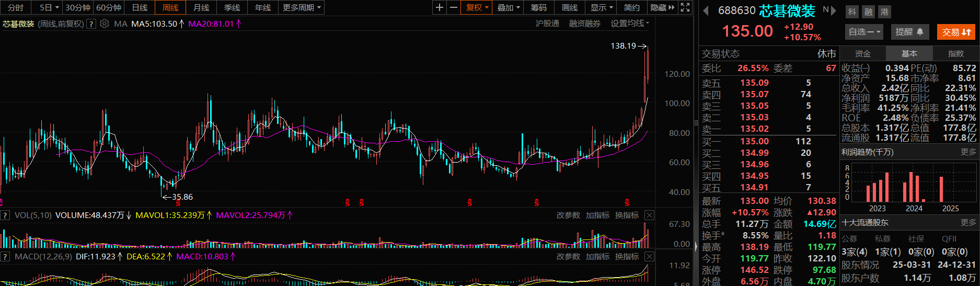Select the 周线 weekly chart tab
This screenshot has width=980, height=286.
coord(170,7)
